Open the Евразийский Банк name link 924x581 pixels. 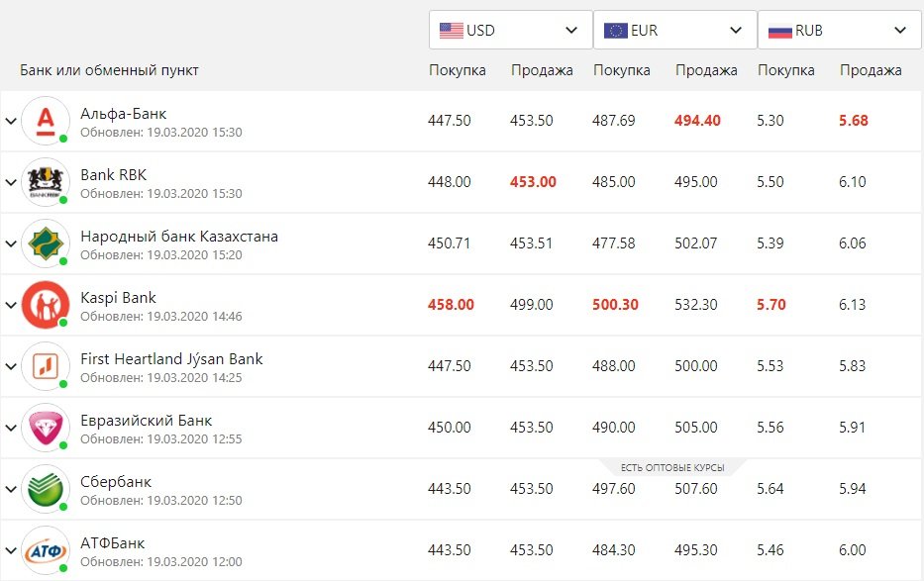(x=147, y=421)
